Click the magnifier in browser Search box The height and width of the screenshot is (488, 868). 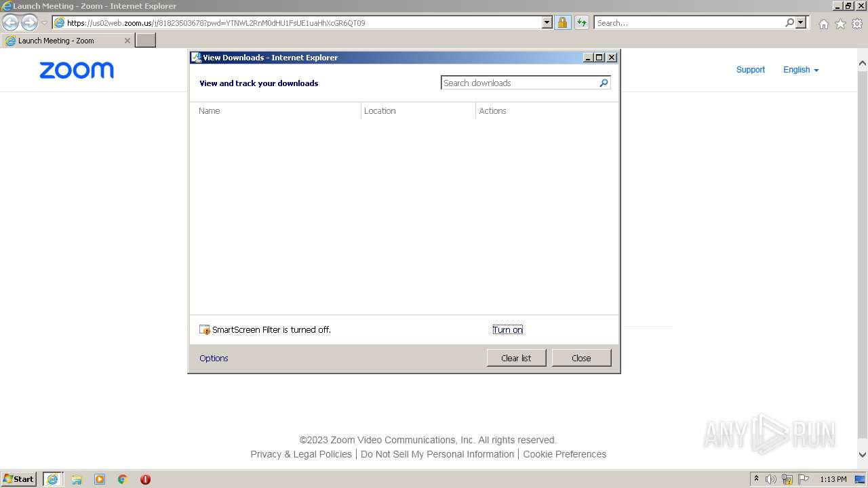(789, 22)
